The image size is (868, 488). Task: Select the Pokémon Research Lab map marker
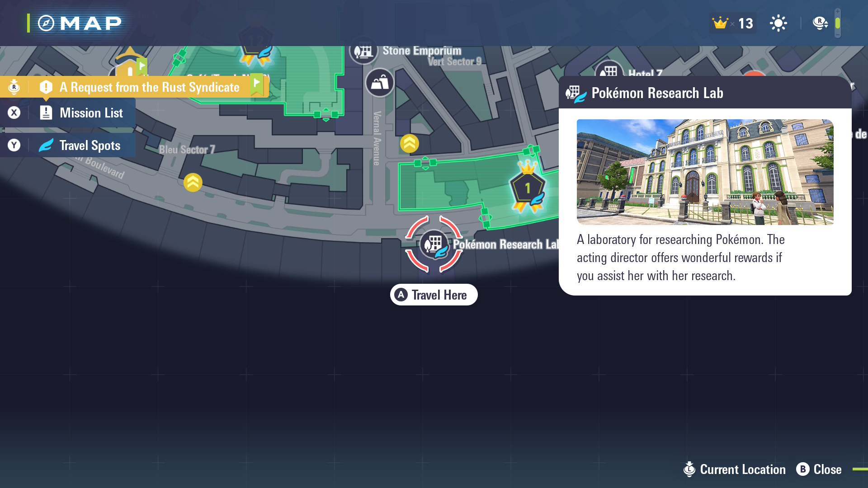coord(434,244)
